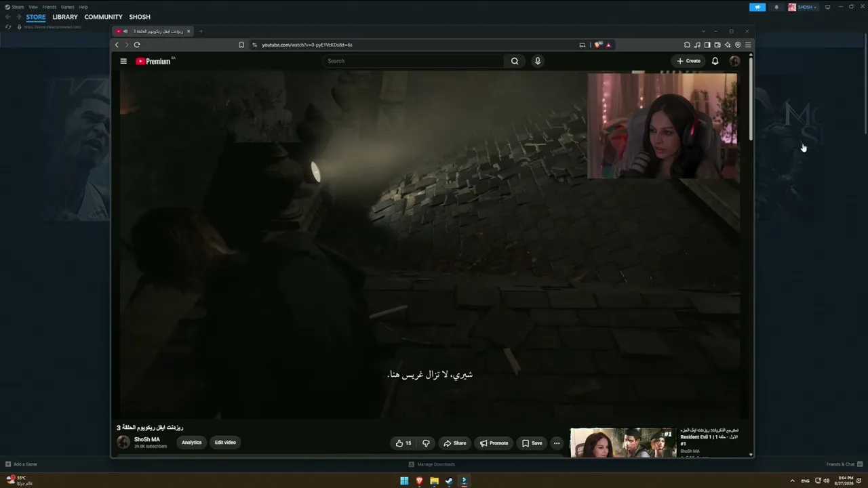Like the video with 15 likes
The height and width of the screenshot is (488, 868).
(403, 443)
